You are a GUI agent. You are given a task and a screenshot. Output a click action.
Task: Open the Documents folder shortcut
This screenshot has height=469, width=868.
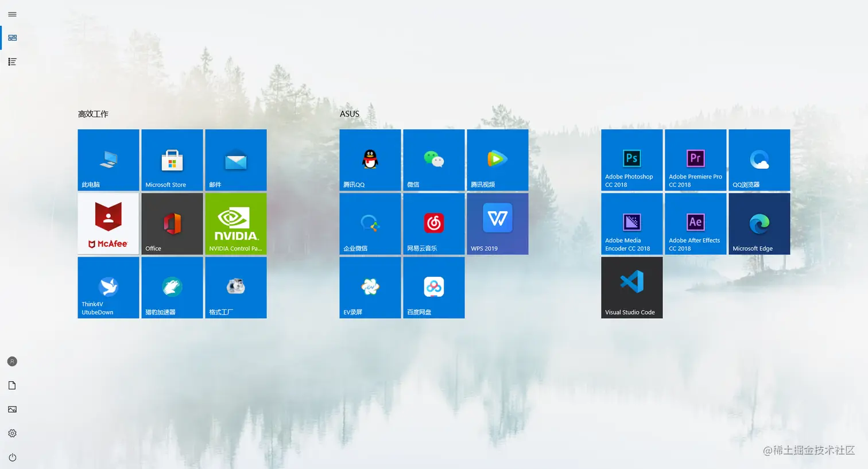tap(12, 386)
